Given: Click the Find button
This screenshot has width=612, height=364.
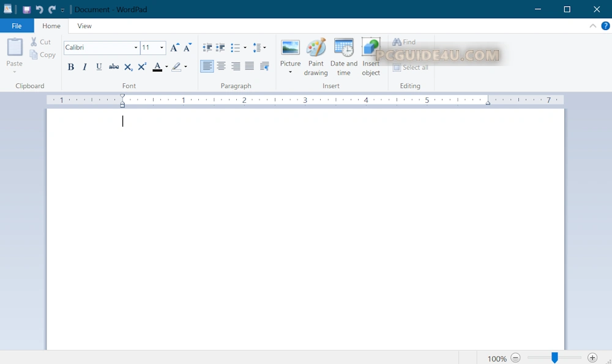Looking at the screenshot, I should point(405,42).
